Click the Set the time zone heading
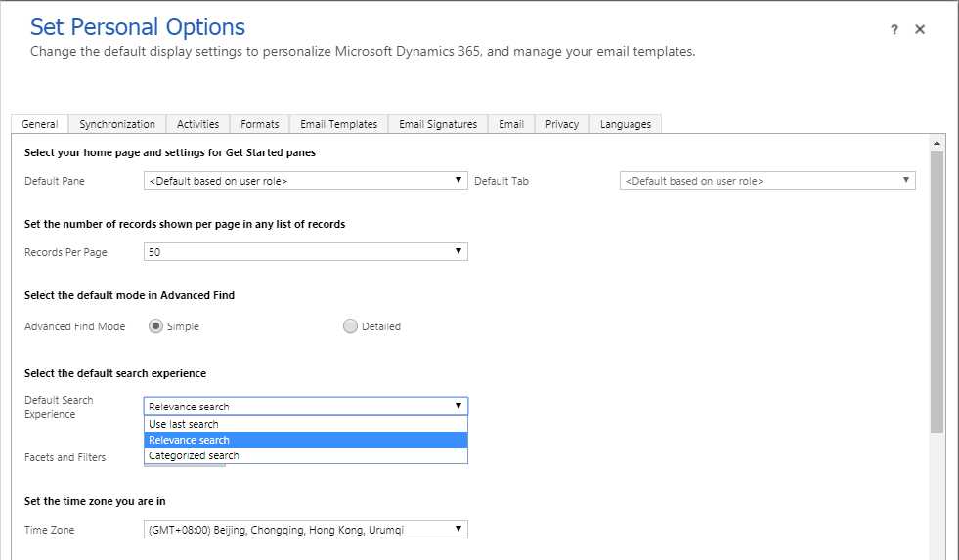959x560 pixels. click(x=95, y=501)
